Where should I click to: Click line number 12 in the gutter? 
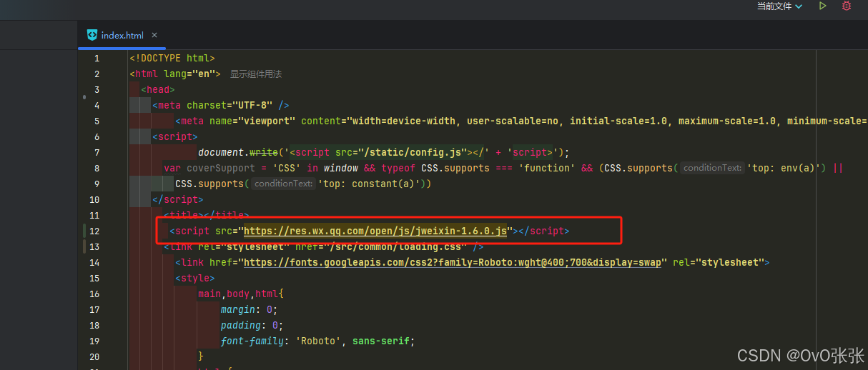(x=95, y=231)
